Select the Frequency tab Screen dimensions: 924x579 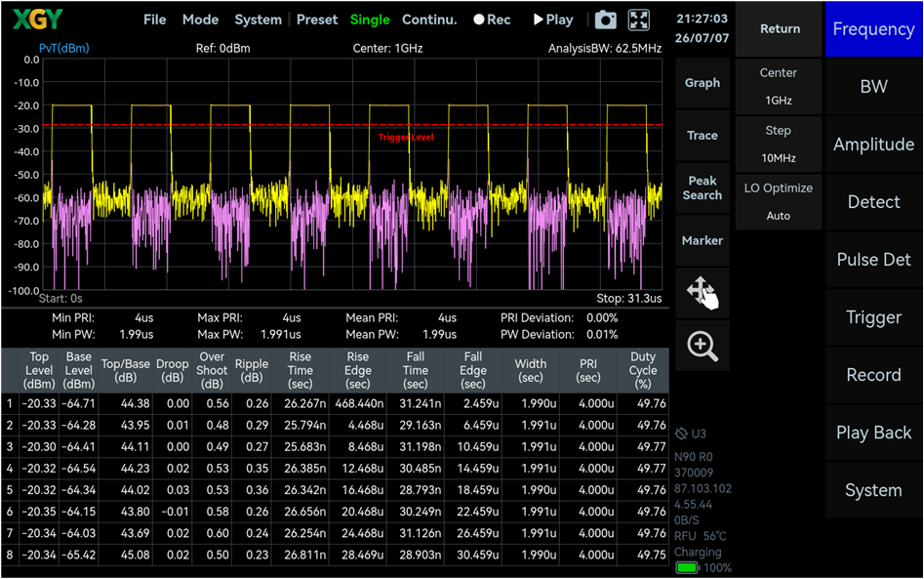pos(873,29)
